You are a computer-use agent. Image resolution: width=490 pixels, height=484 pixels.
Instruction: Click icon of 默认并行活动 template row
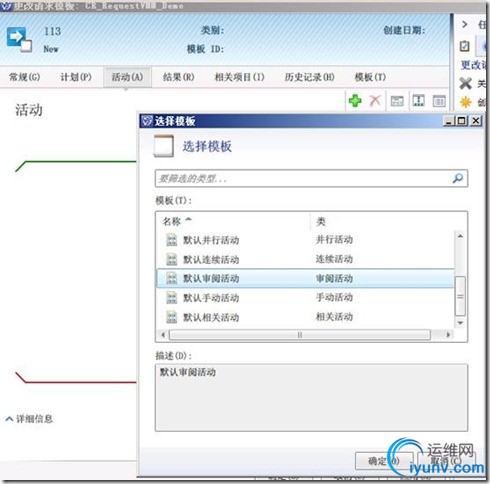[x=171, y=240]
